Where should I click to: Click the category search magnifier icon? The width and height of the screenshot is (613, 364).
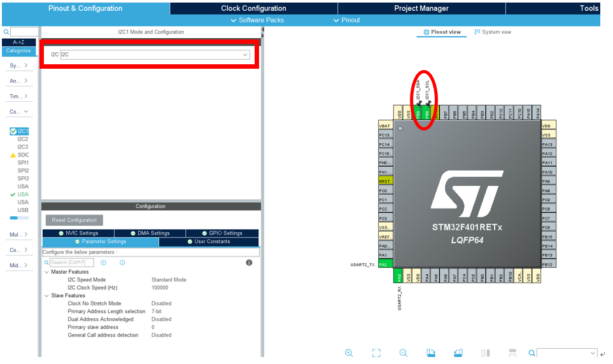click(6, 32)
